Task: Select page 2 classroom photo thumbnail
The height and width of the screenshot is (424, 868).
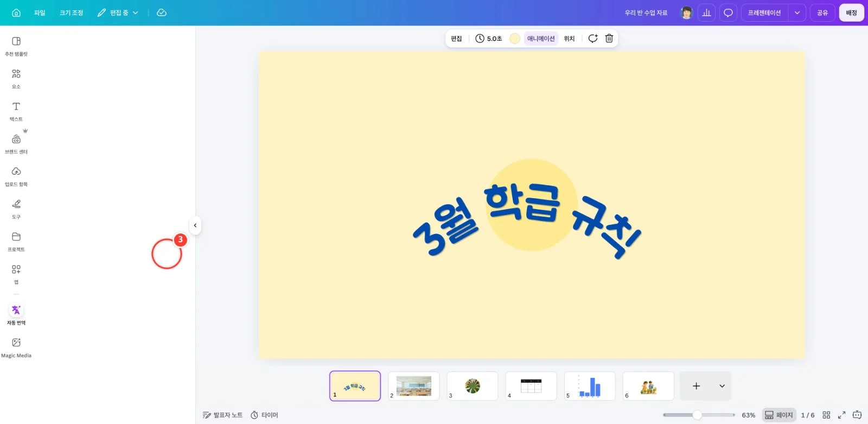Action: (x=414, y=386)
